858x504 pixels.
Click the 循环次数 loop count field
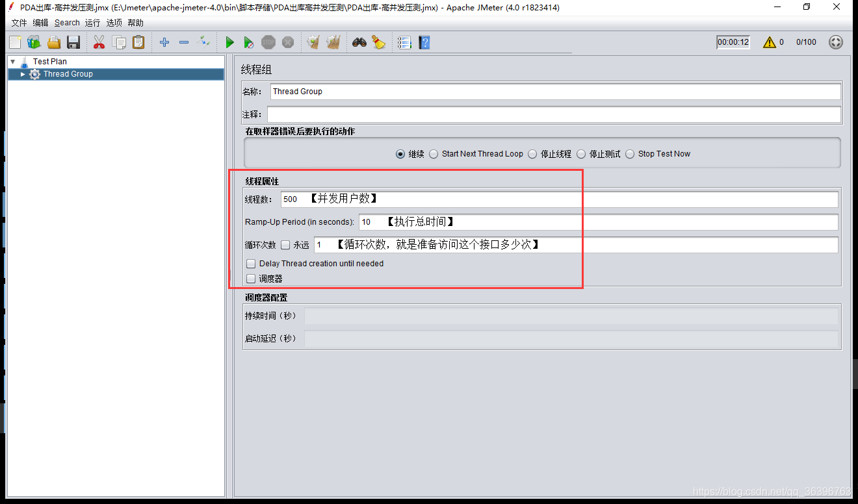tap(576, 245)
